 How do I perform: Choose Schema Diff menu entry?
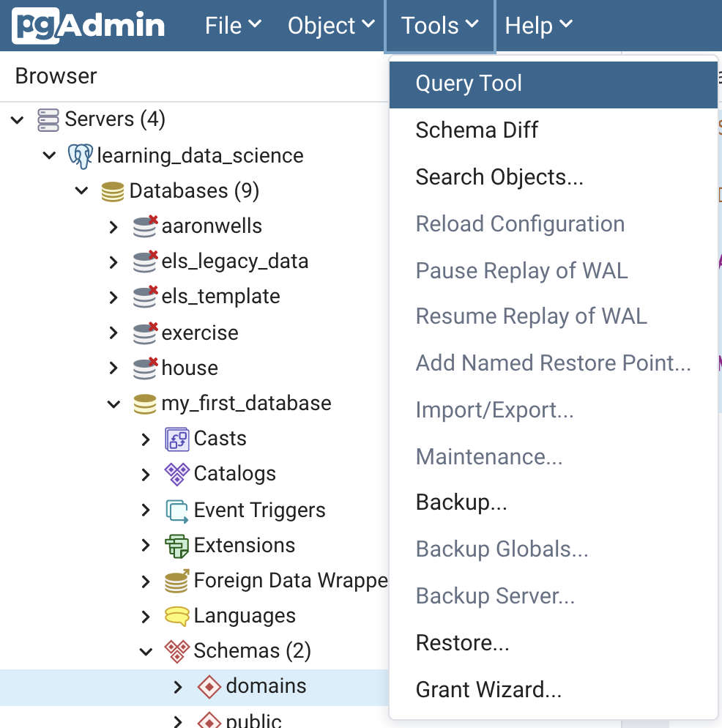(477, 130)
